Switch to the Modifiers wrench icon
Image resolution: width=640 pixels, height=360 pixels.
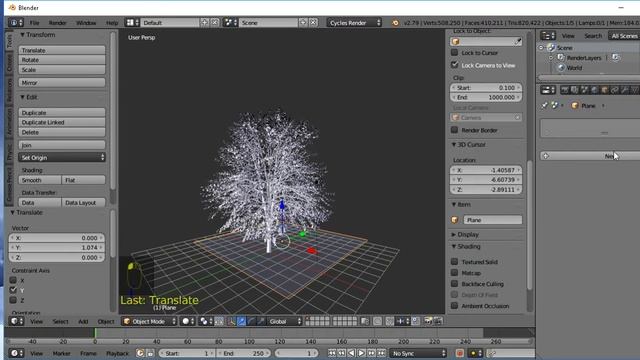624,90
